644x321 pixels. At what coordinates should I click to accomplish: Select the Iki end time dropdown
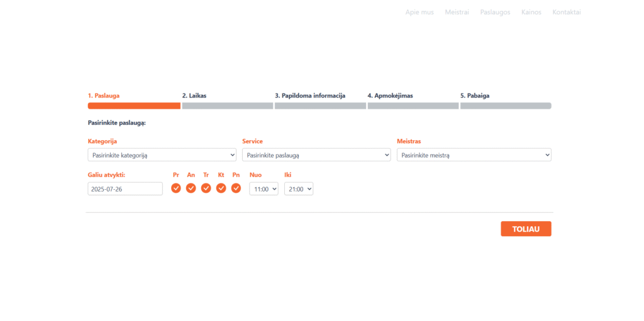click(299, 188)
